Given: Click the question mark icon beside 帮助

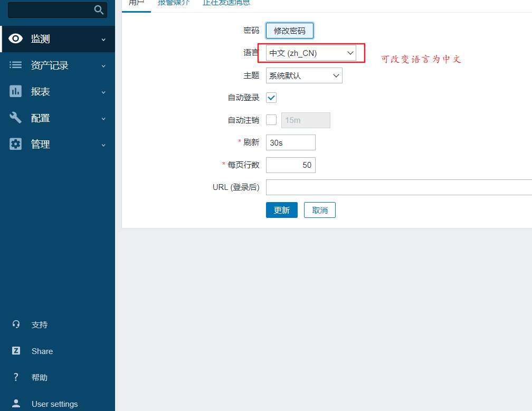Looking at the screenshot, I should pyautogui.click(x=16, y=377).
